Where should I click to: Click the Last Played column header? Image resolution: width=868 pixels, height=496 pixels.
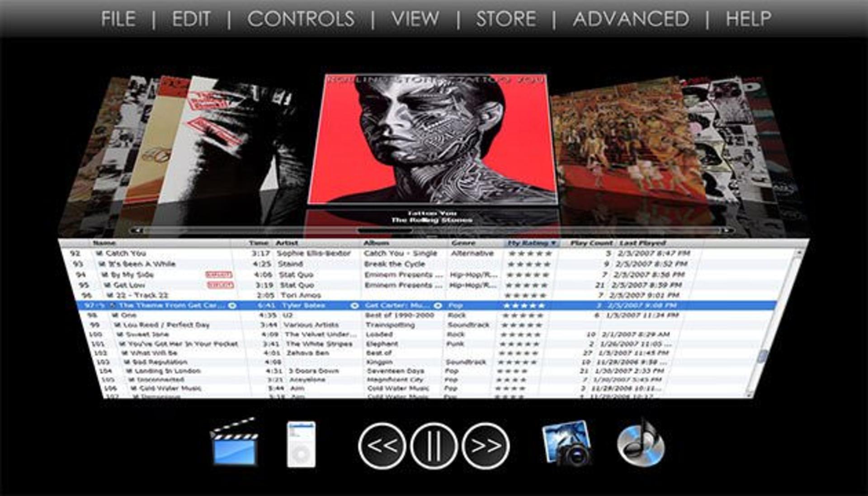[x=642, y=243]
